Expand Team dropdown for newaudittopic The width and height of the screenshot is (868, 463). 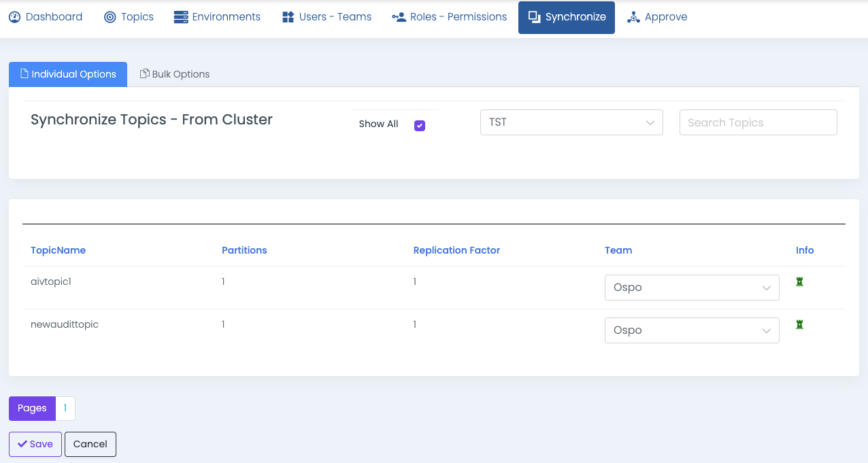pyautogui.click(x=692, y=330)
